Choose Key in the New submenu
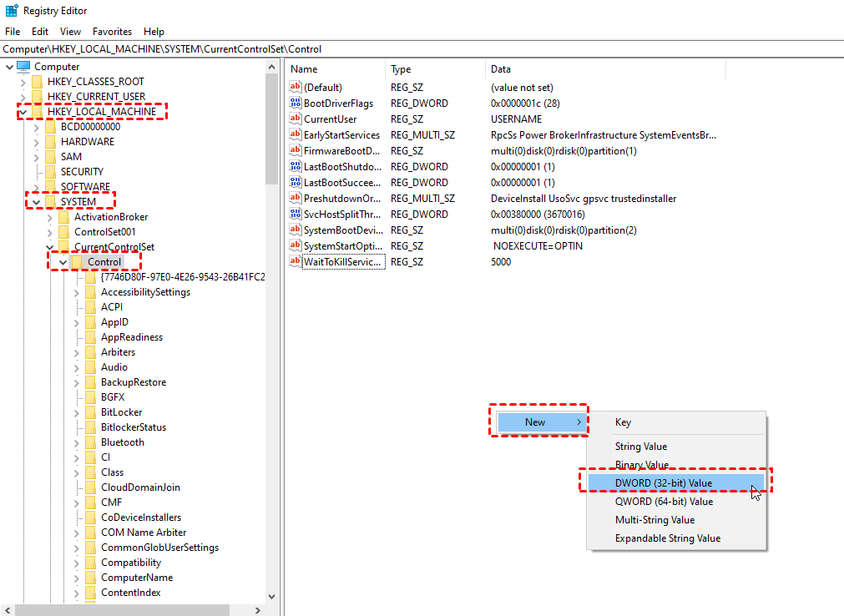Viewport: 844px width, 616px height. point(675,422)
